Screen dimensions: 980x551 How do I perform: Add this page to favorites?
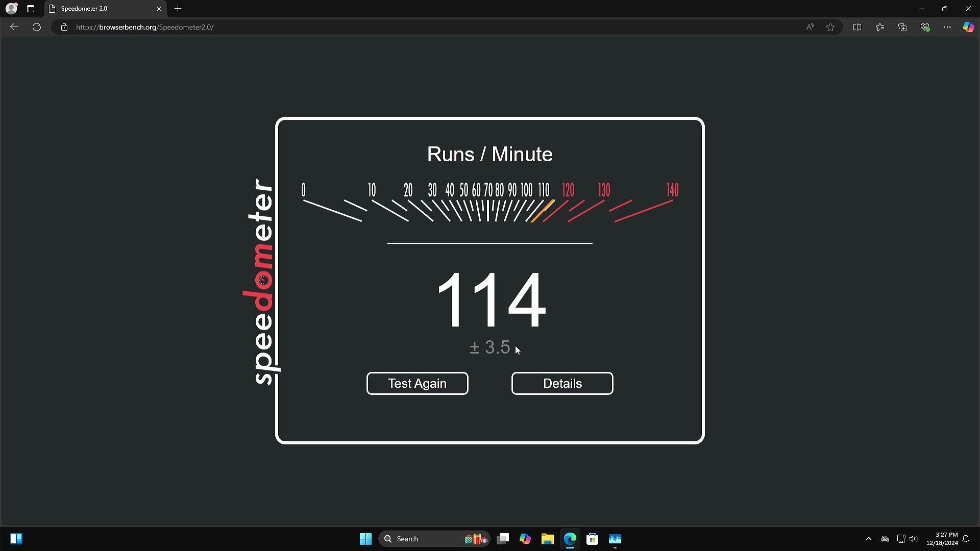coord(830,27)
